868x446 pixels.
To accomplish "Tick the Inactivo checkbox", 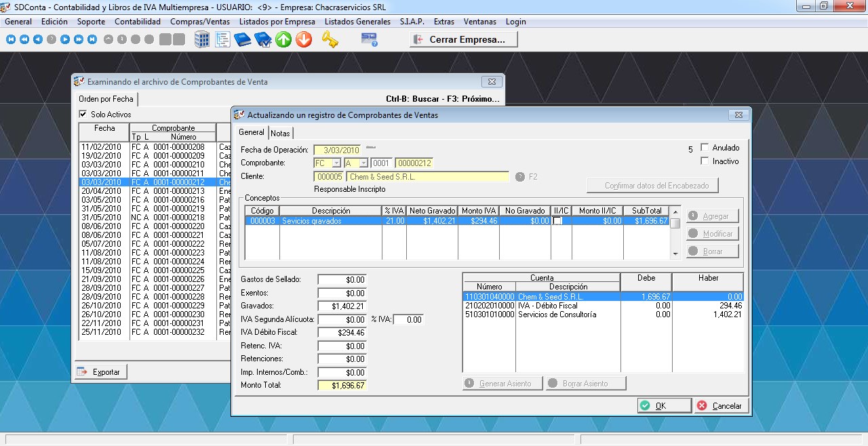I will coord(705,161).
